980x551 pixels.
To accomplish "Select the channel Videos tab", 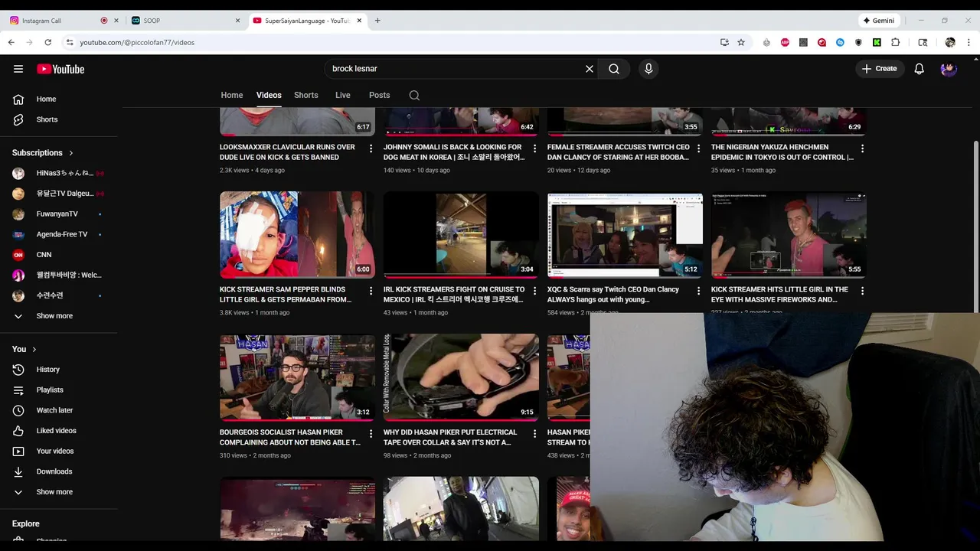I will click(x=269, y=95).
